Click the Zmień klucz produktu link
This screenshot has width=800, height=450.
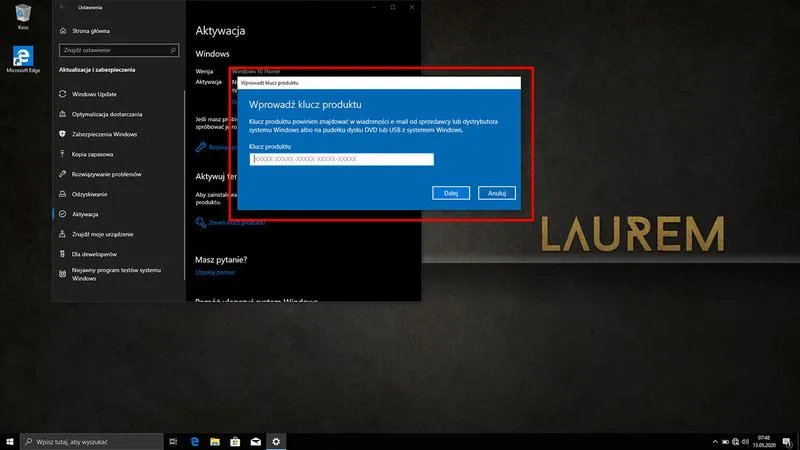tap(237, 222)
